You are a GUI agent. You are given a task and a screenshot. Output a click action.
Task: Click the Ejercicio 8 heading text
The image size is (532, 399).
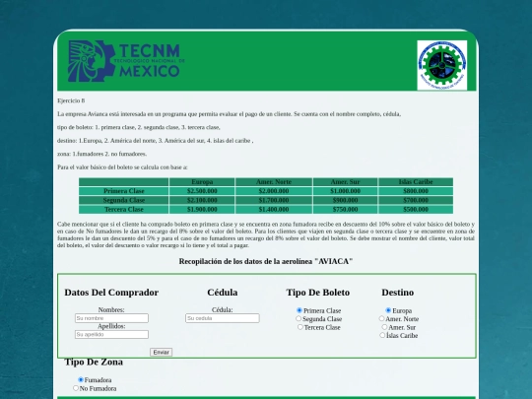pyautogui.click(x=71, y=100)
